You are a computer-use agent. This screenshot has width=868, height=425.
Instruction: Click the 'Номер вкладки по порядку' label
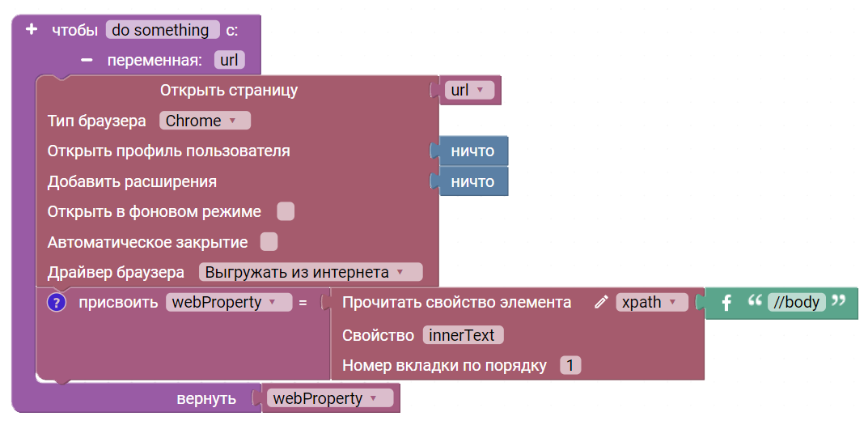[x=445, y=366]
